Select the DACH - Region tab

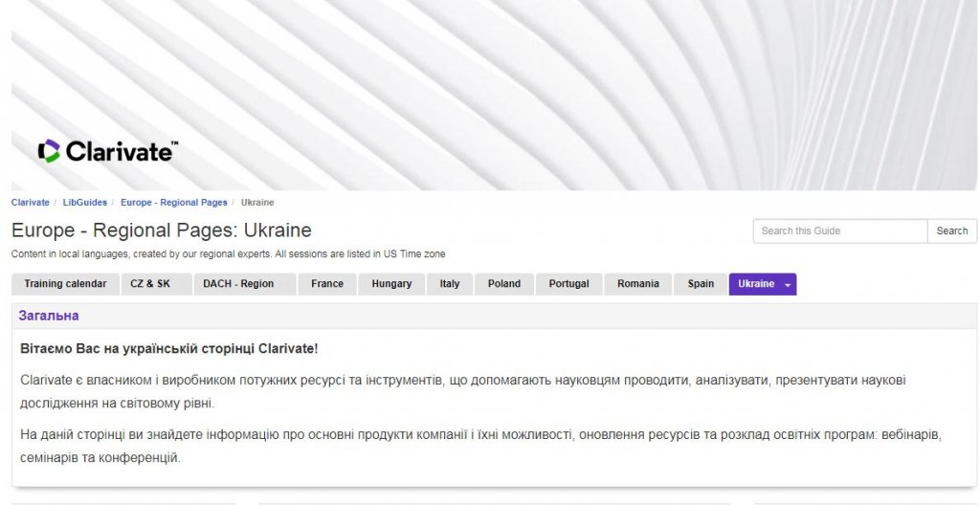pos(238,284)
